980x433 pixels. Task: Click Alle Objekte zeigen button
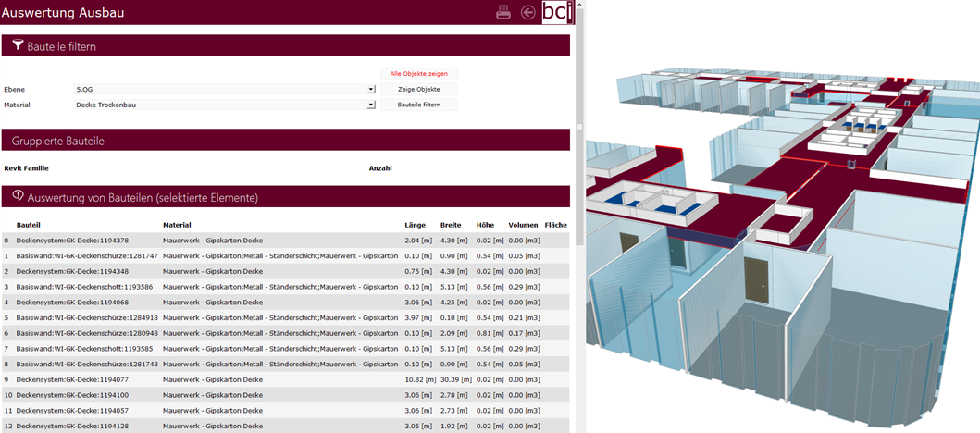pos(419,74)
